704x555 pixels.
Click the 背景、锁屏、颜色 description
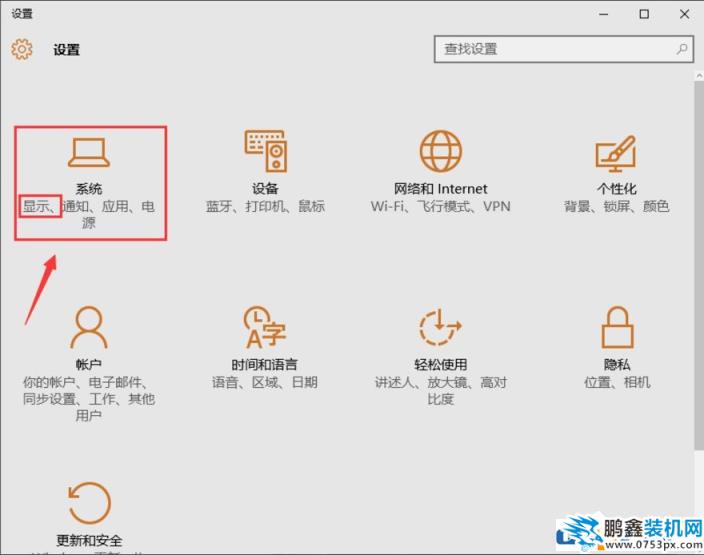point(616,206)
